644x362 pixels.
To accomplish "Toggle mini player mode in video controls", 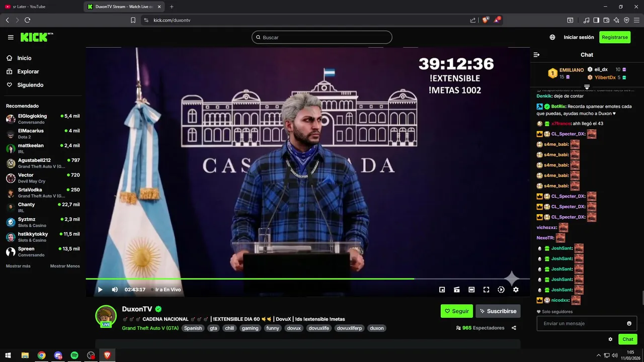I will pyautogui.click(x=442, y=290).
